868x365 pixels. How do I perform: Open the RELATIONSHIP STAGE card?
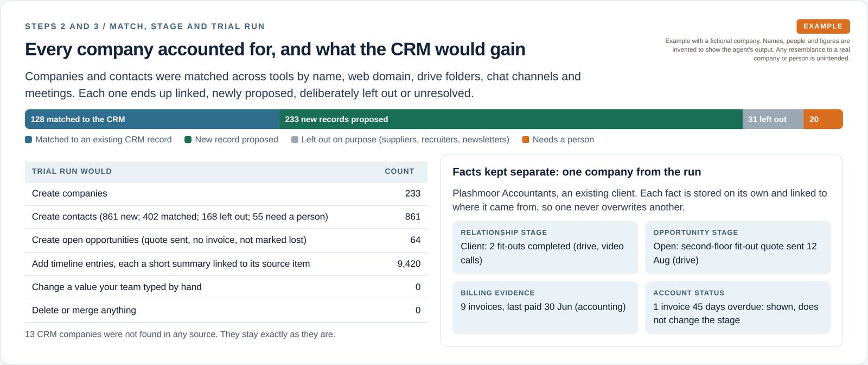[545, 247]
